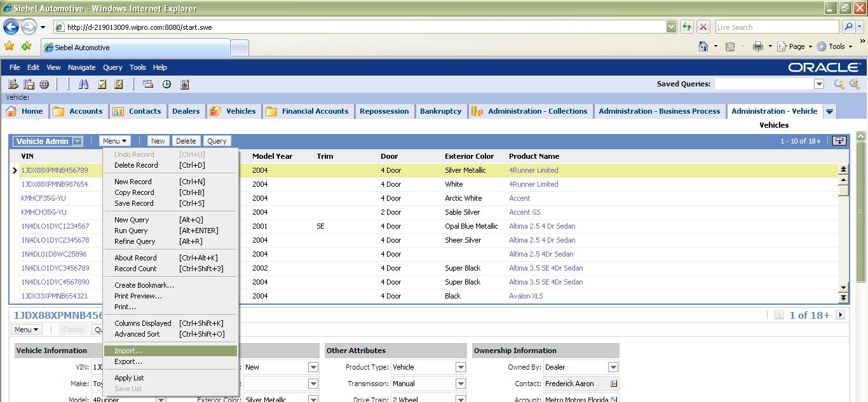Choose Export... from the applet menu
The image size is (868, 402).
pos(170,361)
